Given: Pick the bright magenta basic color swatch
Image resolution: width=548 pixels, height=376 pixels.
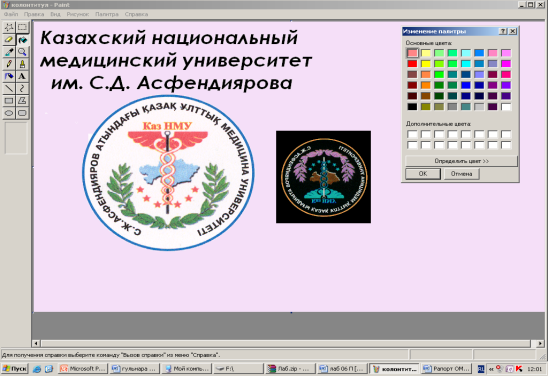Looking at the screenshot, I should pos(506,64).
